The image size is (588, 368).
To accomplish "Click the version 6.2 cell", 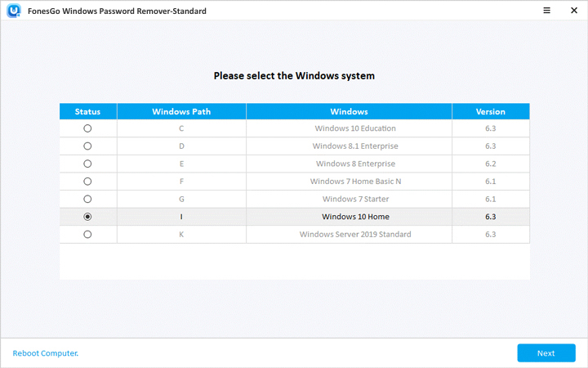I will coord(490,164).
